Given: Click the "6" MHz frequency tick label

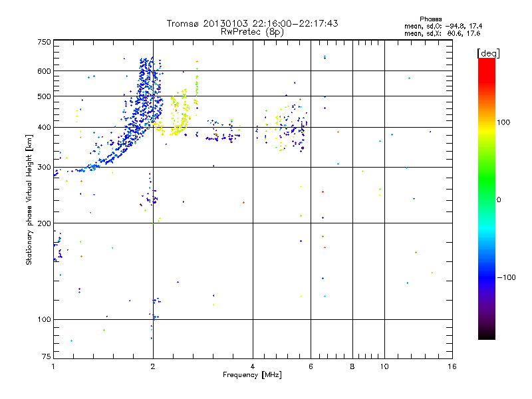Looking at the screenshot, I should pyautogui.click(x=311, y=366).
